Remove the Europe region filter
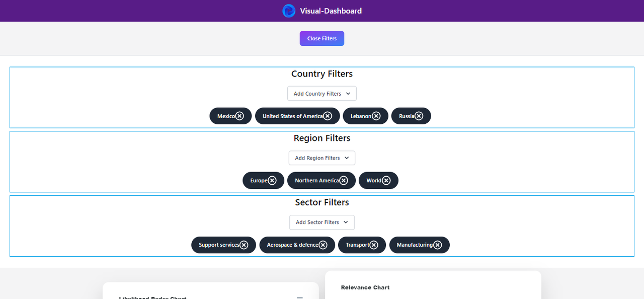Image resolution: width=644 pixels, height=299 pixels. (x=272, y=180)
